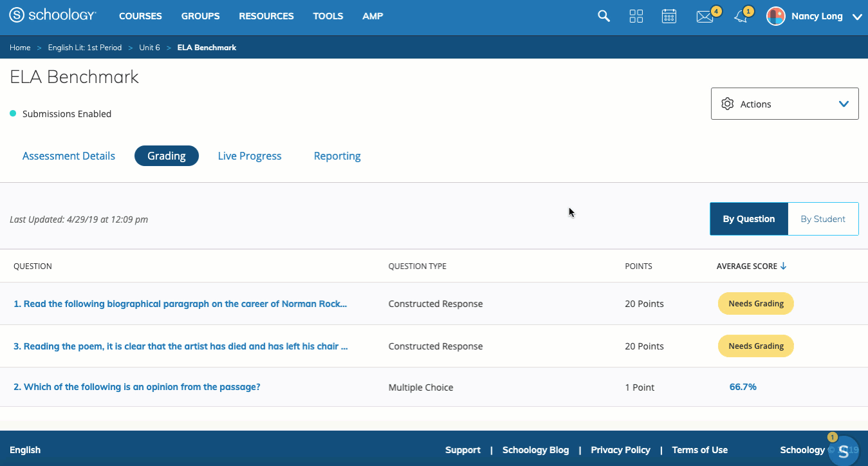Viewport: 868px width, 466px height.
Task: Open the Resources menu
Action: [x=266, y=16]
